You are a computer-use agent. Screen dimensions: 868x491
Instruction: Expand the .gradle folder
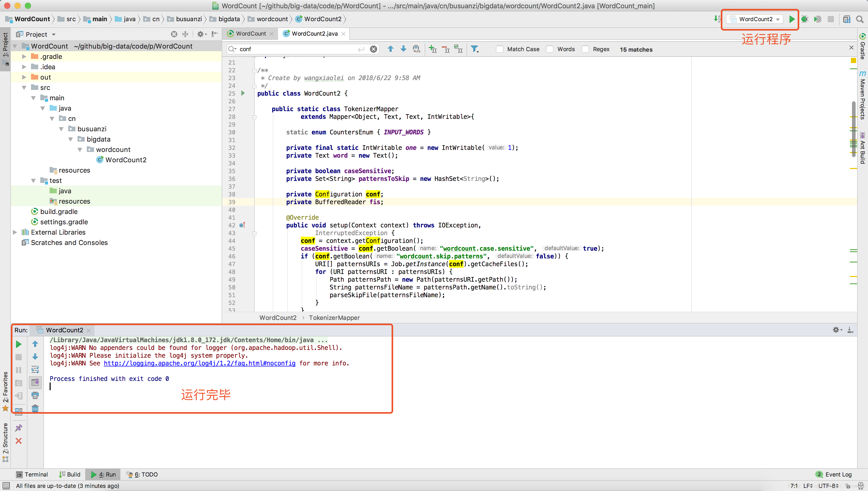(24, 57)
